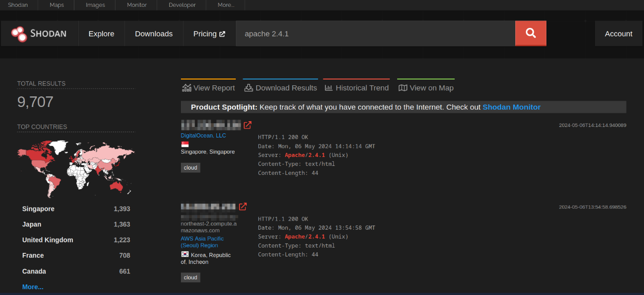Click the Japan count 1,363

[122, 224]
